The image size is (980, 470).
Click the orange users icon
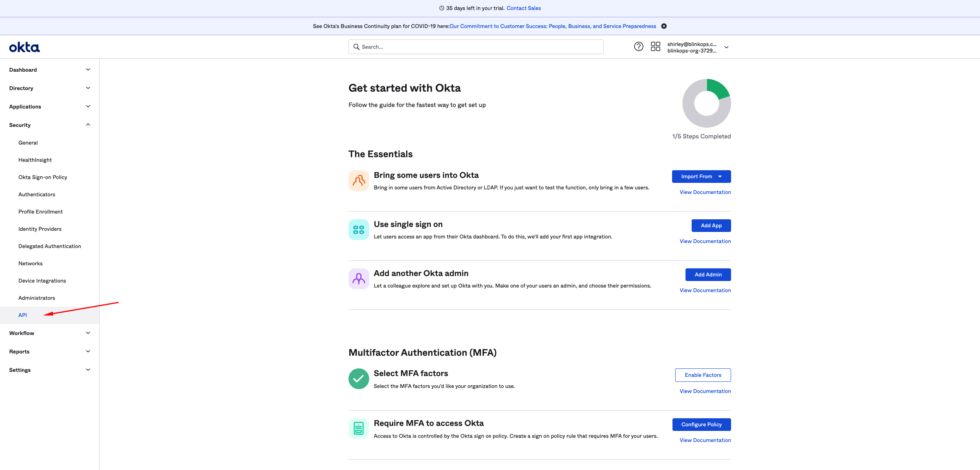coord(358,181)
